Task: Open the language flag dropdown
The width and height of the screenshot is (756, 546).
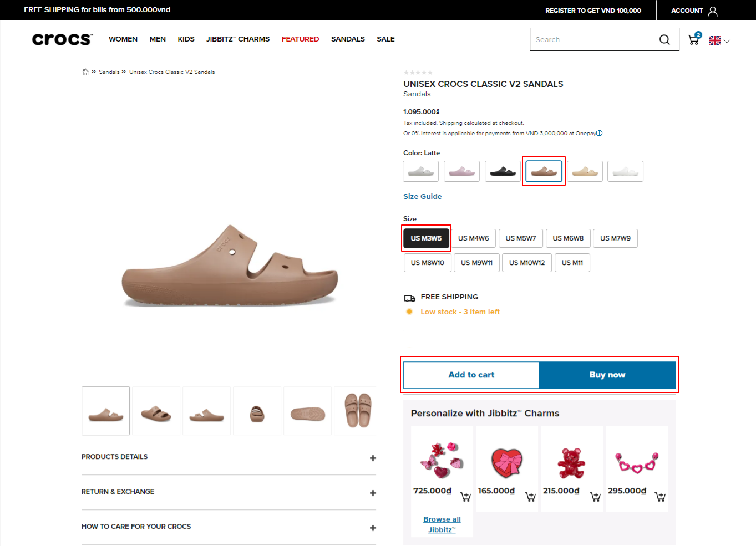Action: (719, 40)
